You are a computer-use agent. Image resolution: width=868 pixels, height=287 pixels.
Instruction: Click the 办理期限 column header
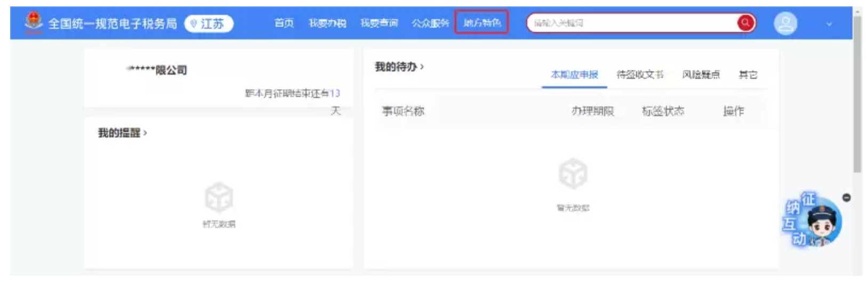pos(593,111)
